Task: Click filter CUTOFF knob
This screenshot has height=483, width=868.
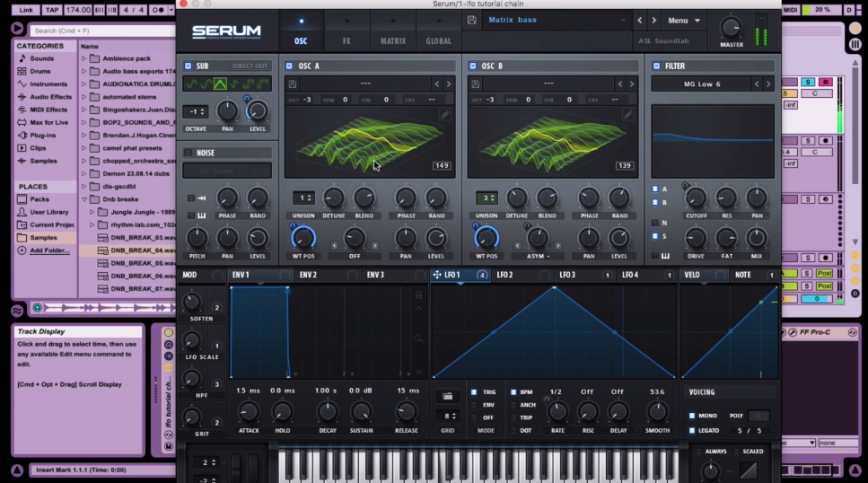Action: click(696, 198)
